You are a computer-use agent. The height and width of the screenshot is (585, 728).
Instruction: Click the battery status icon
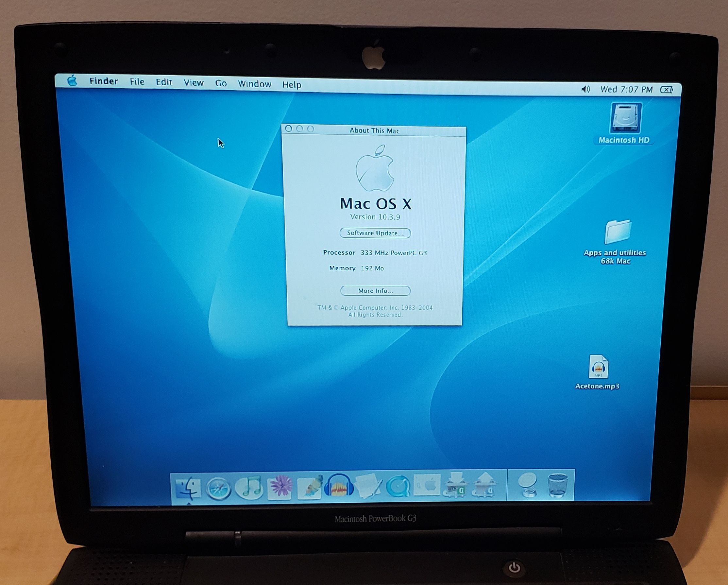coord(667,90)
